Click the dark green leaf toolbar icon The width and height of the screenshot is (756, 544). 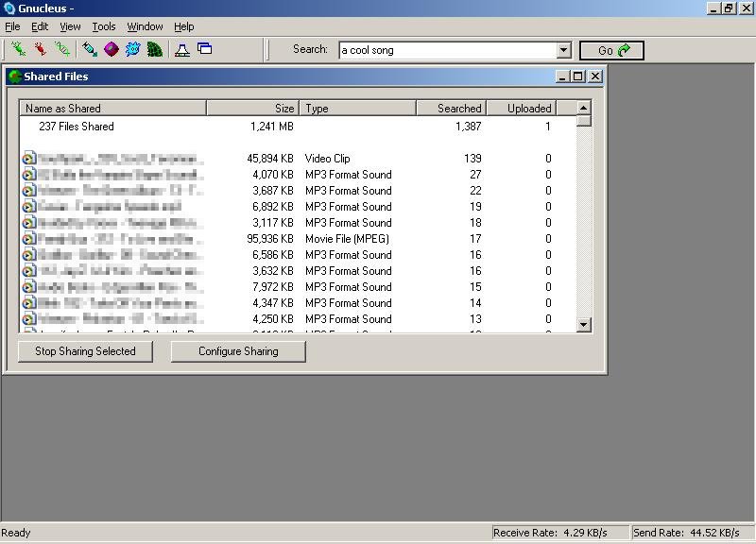(155, 49)
